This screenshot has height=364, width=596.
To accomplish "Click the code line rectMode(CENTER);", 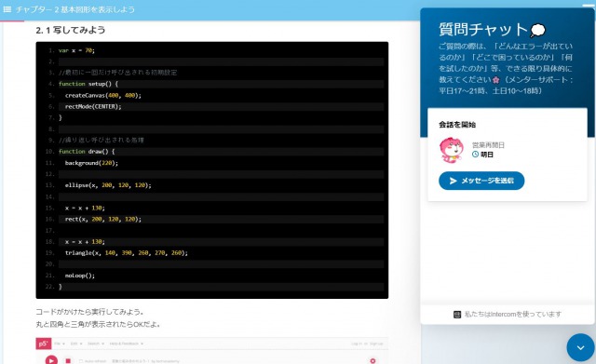I will click(93, 106).
